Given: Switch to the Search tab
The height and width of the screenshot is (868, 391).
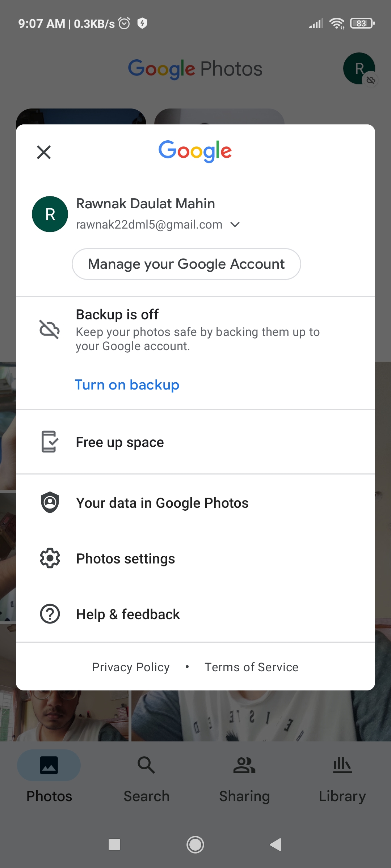Looking at the screenshot, I should click(147, 778).
